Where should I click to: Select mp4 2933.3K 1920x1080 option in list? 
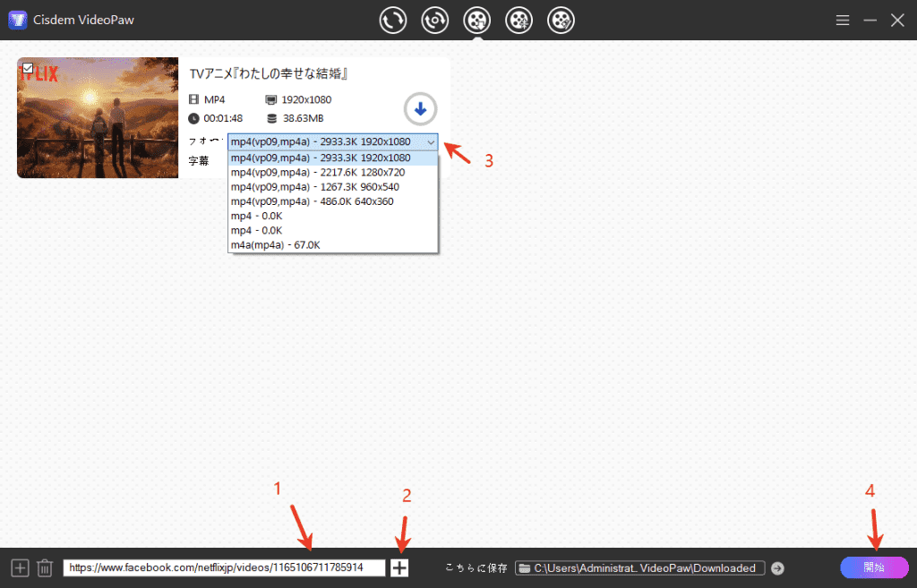pyautogui.click(x=333, y=158)
